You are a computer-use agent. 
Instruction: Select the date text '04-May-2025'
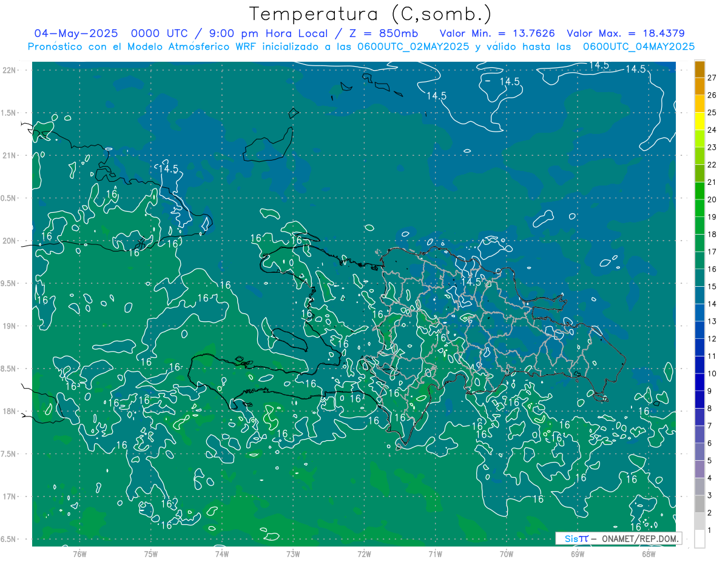76,33
